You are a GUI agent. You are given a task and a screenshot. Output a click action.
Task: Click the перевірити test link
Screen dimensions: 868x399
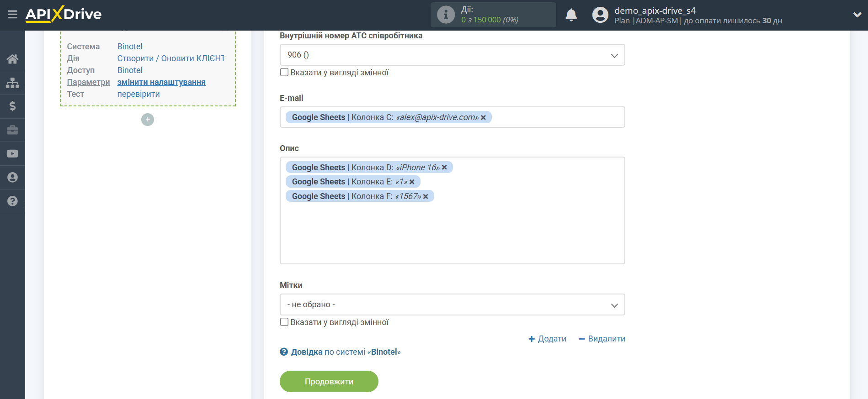point(138,94)
